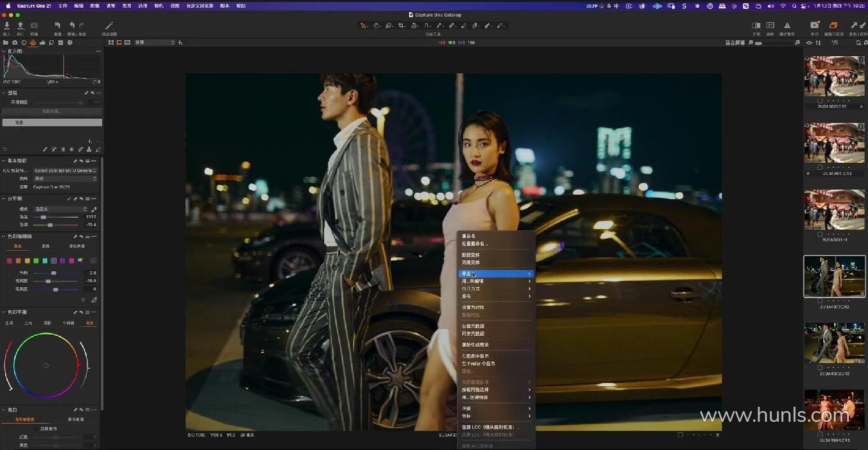Tick the checkbox under the first thumbnail

coord(820,100)
